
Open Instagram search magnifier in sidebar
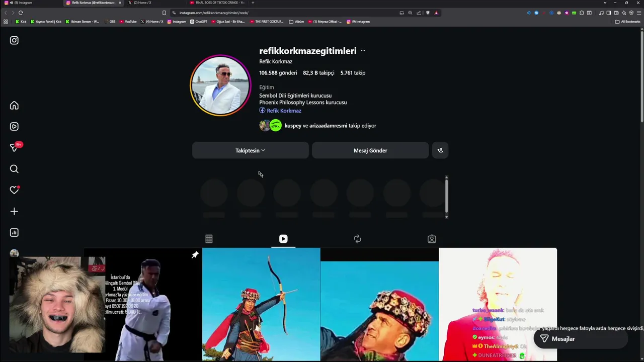click(14, 169)
